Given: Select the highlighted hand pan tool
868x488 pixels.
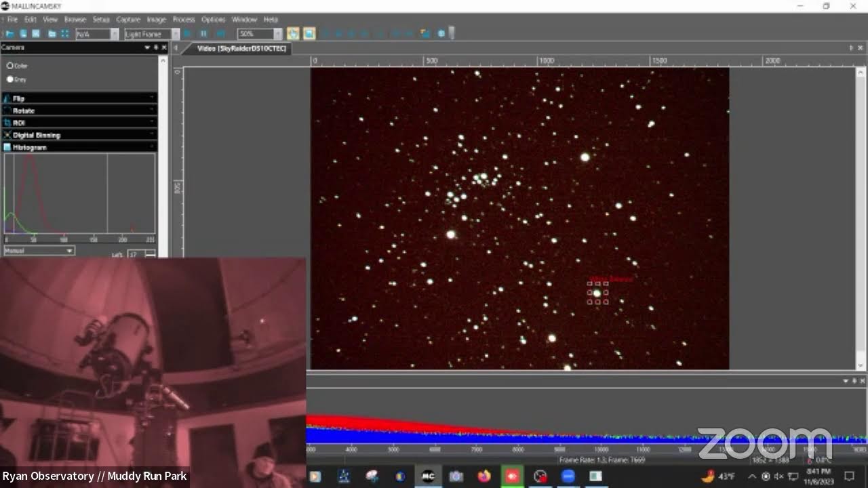Looking at the screenshot, I should (x=293, y=33).
